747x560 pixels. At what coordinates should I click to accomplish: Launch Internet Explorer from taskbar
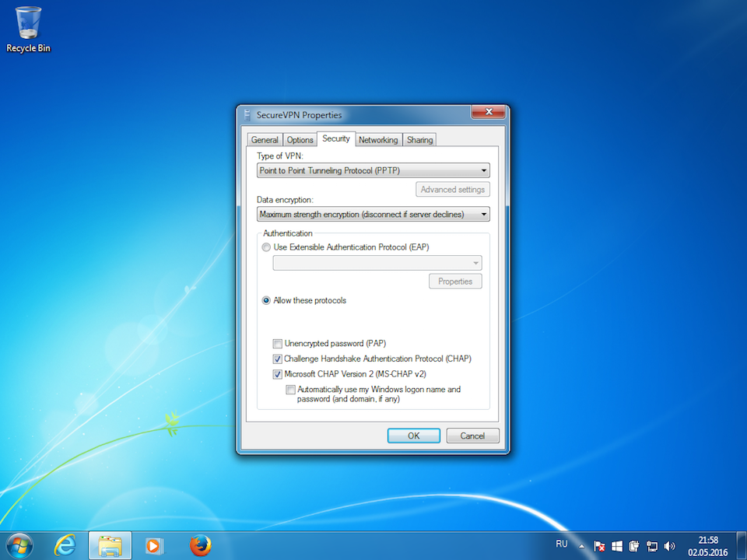[65, 545]
